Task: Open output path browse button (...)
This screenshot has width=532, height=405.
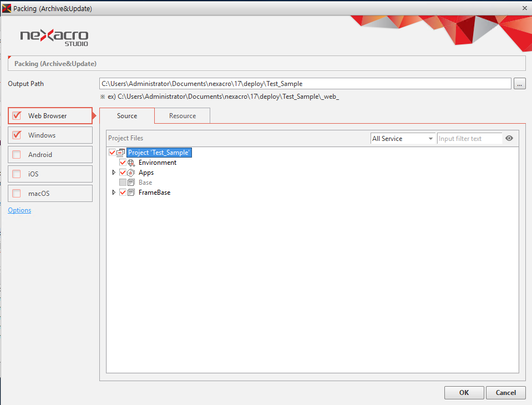Action: [519, 84]
